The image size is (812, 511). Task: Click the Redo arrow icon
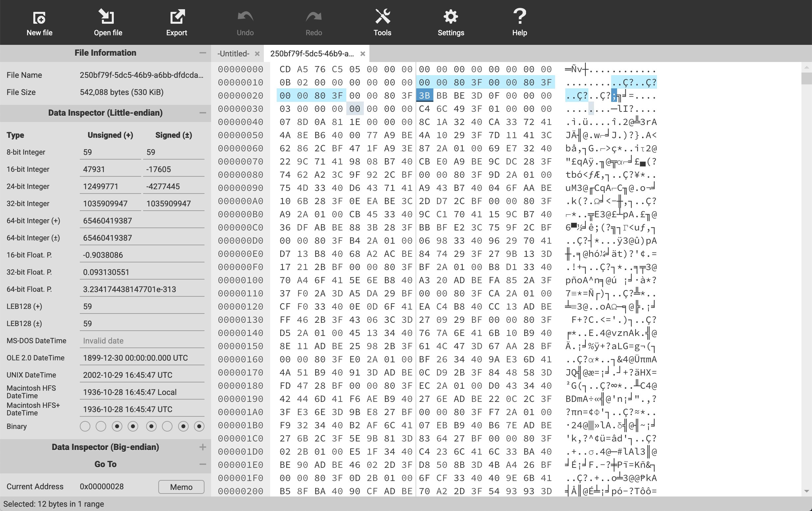coord(314,16)
